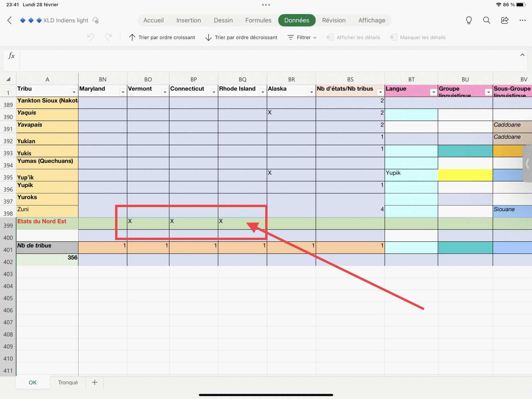Select column A header

[x=47, y=79]
